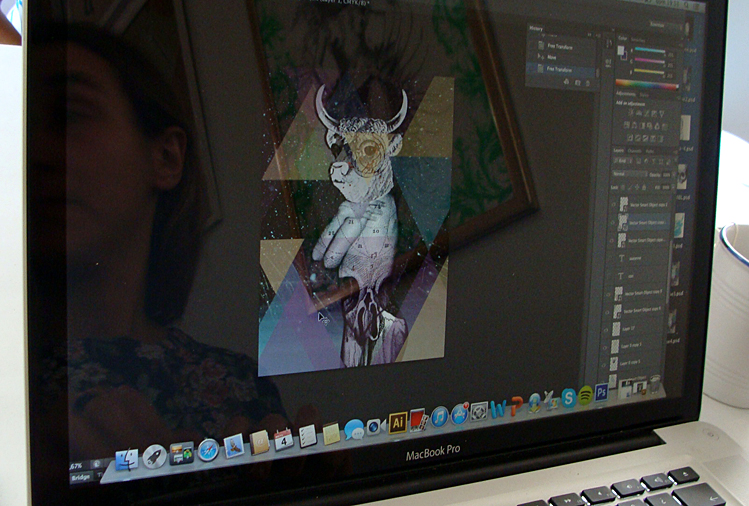The width and height of the screenshot is (749, 506).
Task: Switch to the Swatches tab
Action: pyautogui.click(x=638, y=40)
